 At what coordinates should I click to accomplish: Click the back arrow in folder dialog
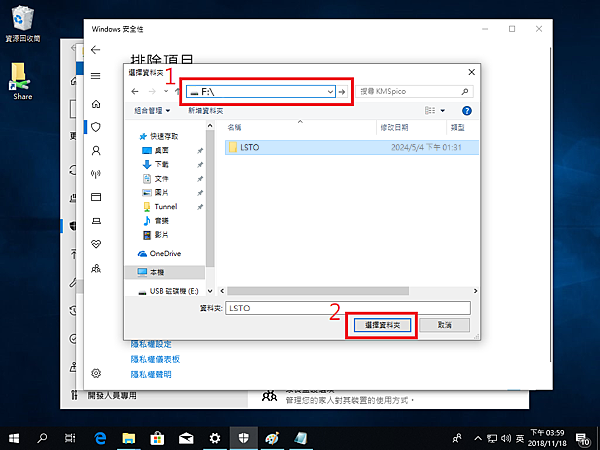(x=134, y=92)
